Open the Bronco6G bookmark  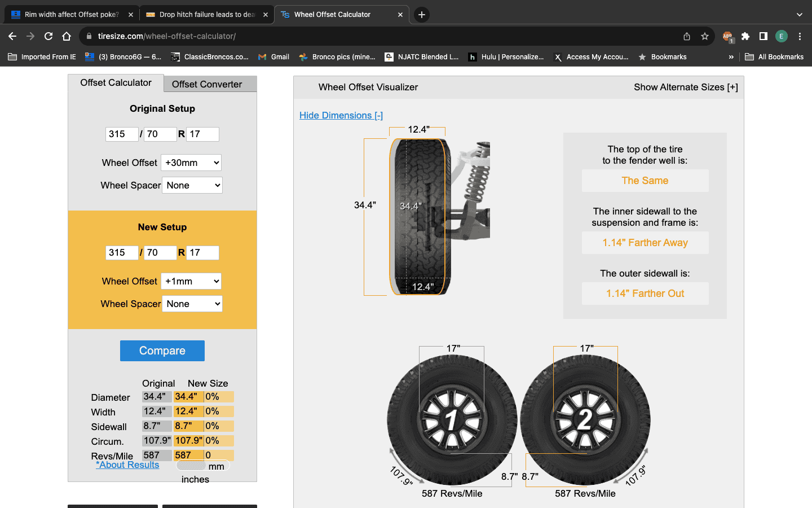(x=123, y=57)
